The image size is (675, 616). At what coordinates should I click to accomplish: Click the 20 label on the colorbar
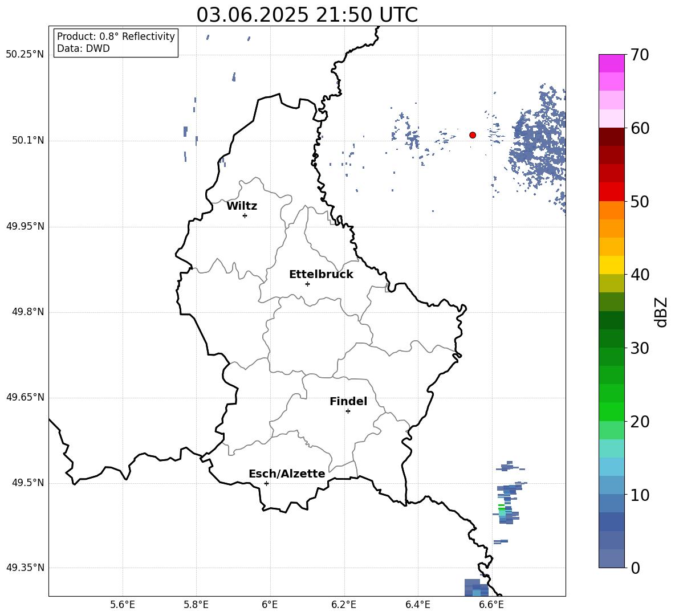click(640, 422)
